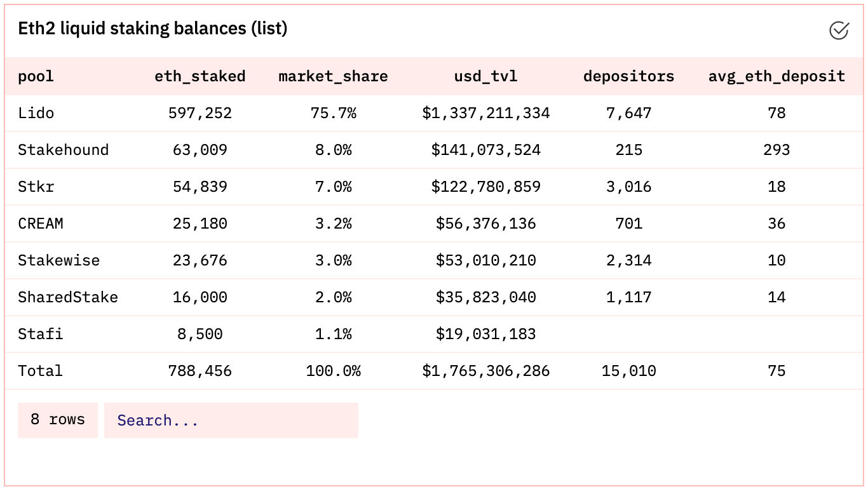Click CREAM avg deposit 36
868x489 pixels.
(x=776, y=224)
